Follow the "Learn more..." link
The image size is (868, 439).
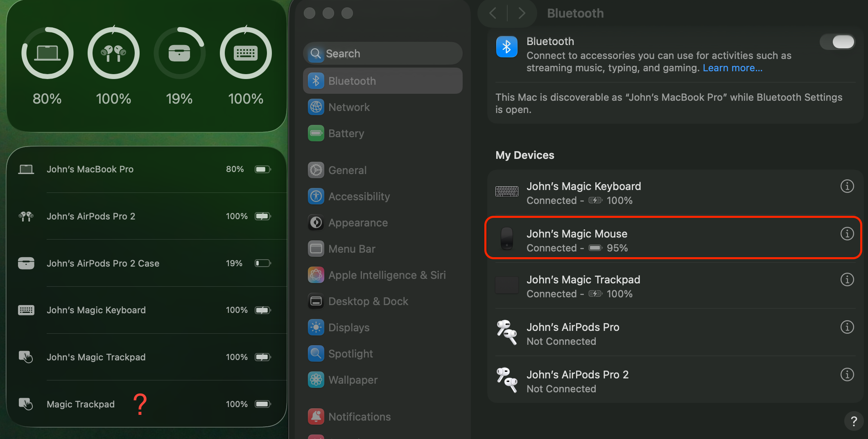[732, 68]
